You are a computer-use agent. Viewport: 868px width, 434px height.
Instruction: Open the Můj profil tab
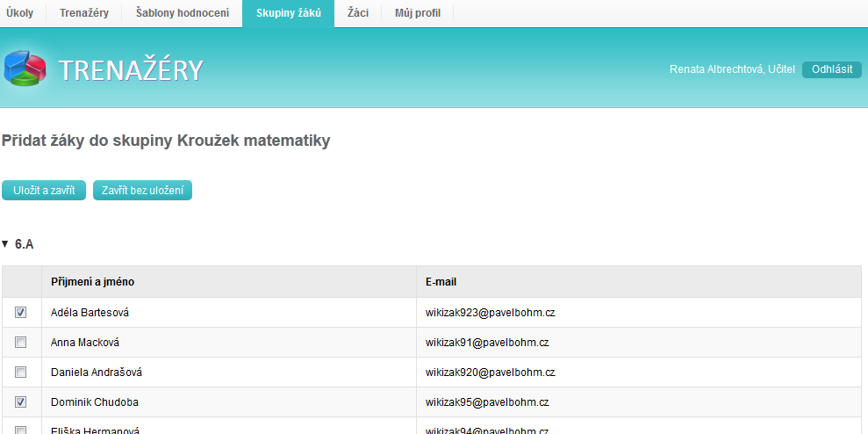(418, 13)
